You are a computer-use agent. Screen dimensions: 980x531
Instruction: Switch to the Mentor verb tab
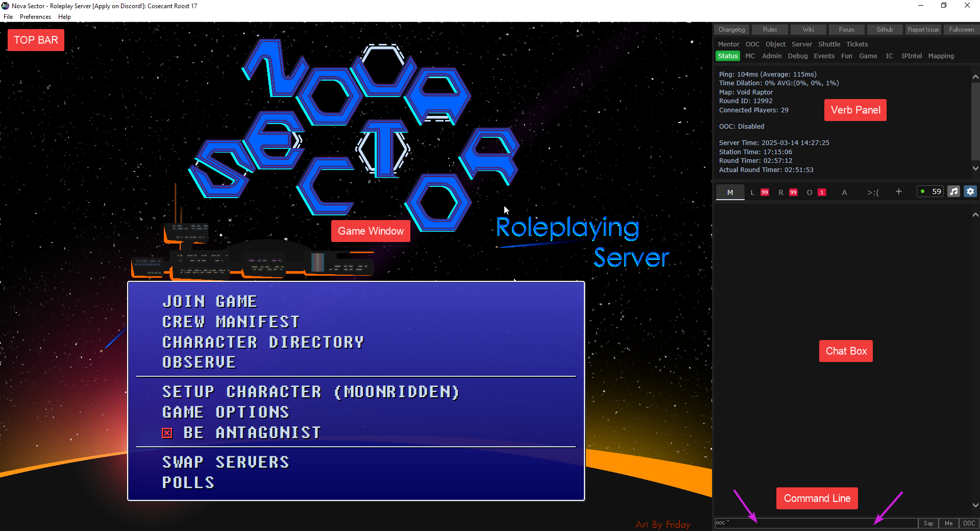(728, 44)
